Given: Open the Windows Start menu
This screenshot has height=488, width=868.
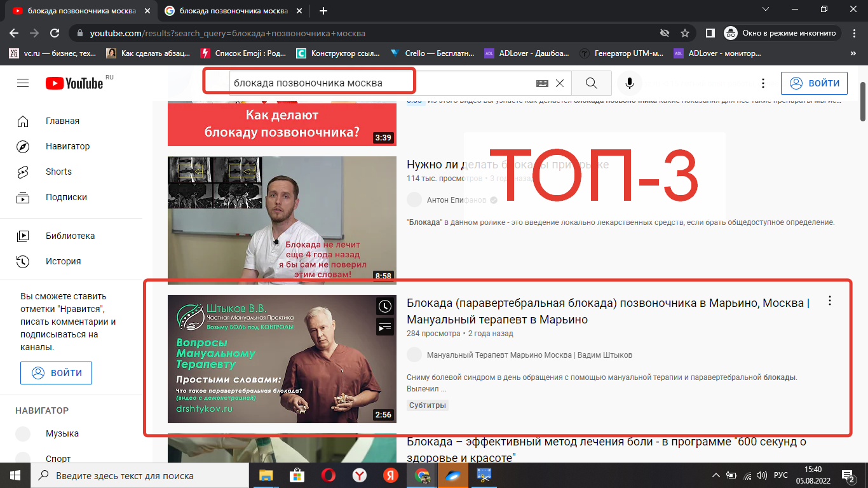Looking at the screenshot, I should pyautogui.click(x=15, y=475).
